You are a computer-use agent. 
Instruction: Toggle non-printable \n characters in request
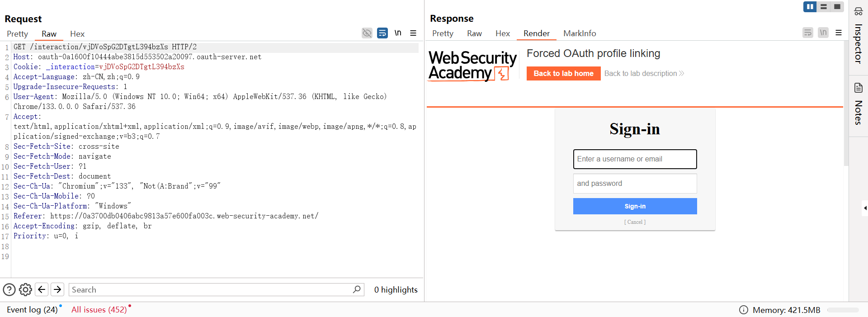[x=398, y=33]
